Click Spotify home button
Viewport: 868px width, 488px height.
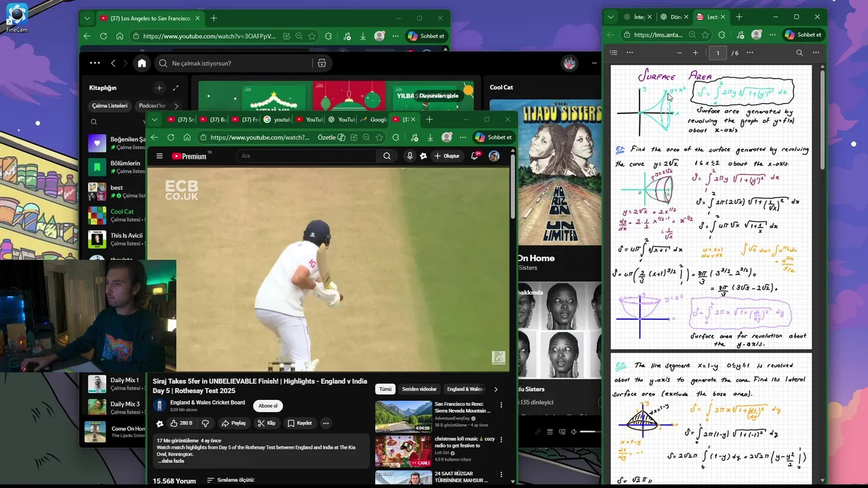pyautogui.click(x=142, y=63)
